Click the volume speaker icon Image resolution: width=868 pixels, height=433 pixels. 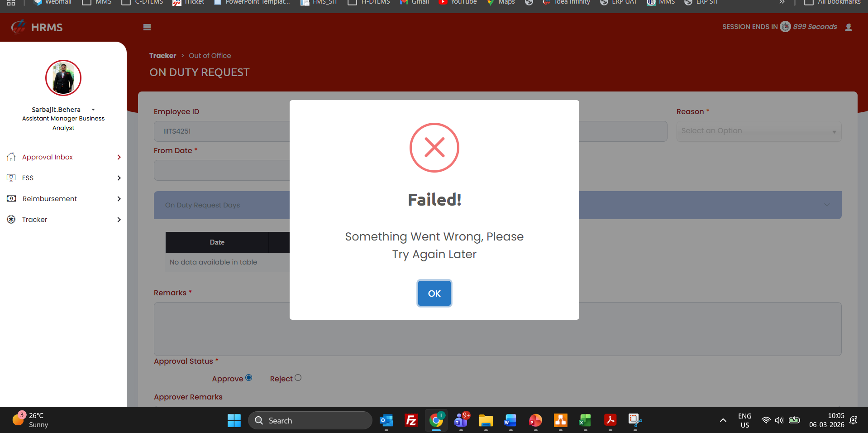[779, 420]
